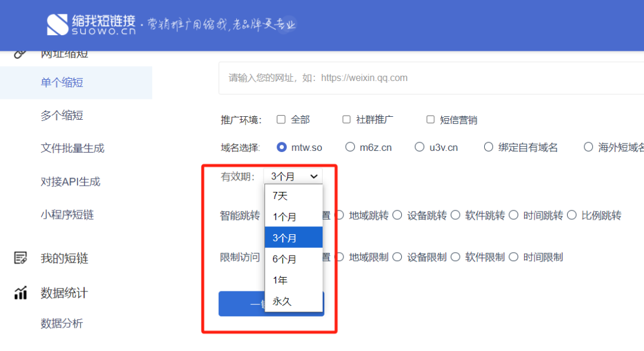Select the m6z.cn domain radio button
Viewport: 644px width, 351px height.
[350, 147]
